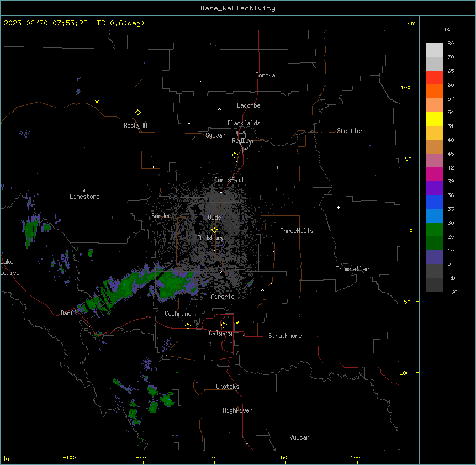This screenshot has width=476, height=465.
Task: Select the Drumheller map label
Action: (352, 269)
